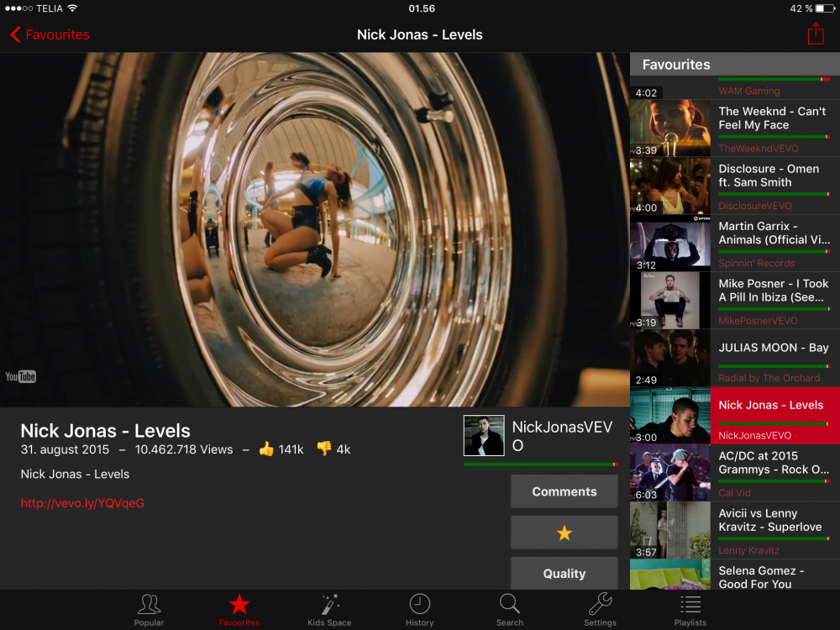Toggle the gold star favourite button
Screen dimensions: 840x630
point(564,533)
